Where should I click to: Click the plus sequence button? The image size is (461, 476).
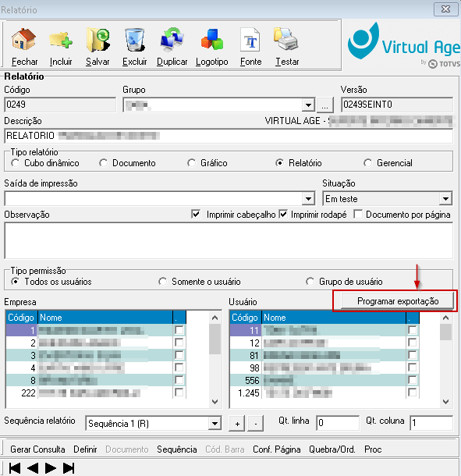point(237,424)
